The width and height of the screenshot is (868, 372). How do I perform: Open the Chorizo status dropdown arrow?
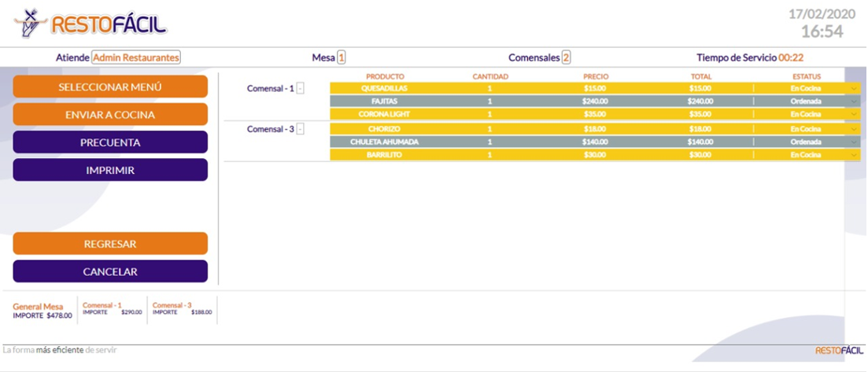[x=854, y=129]
